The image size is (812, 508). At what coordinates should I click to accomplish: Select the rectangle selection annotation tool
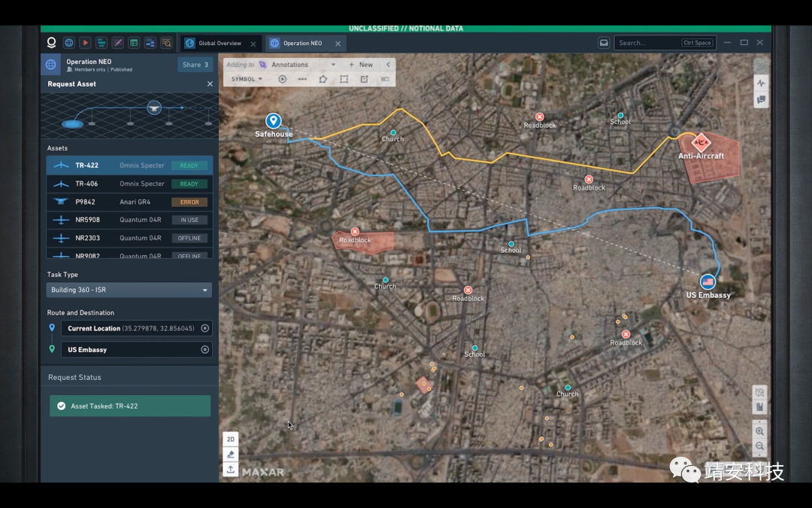[x=344, y=79]
